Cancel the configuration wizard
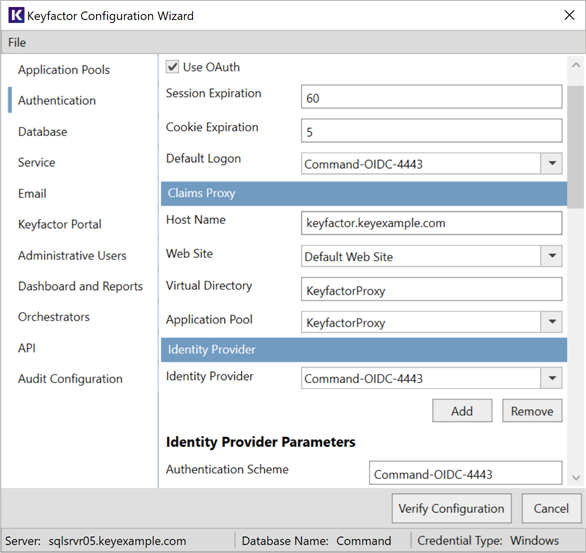This screenshot has height=553, width=586. pos(551,508)
